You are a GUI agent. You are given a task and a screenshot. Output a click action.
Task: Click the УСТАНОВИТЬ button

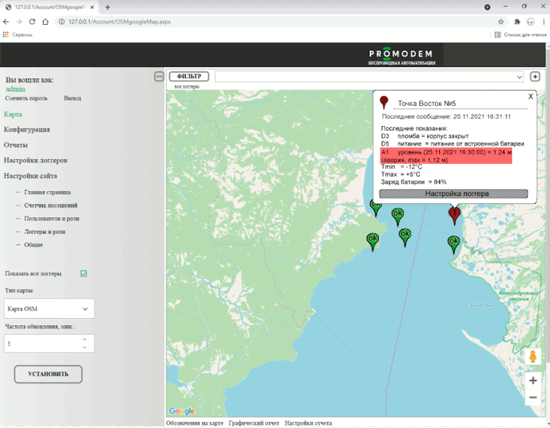point(48,374)
